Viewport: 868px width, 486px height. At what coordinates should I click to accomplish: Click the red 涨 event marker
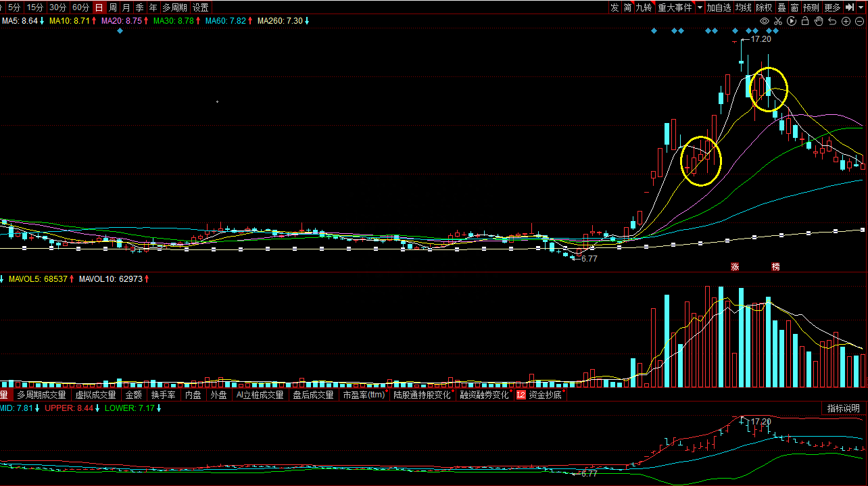pyautogui.click(x=735, y=267)
